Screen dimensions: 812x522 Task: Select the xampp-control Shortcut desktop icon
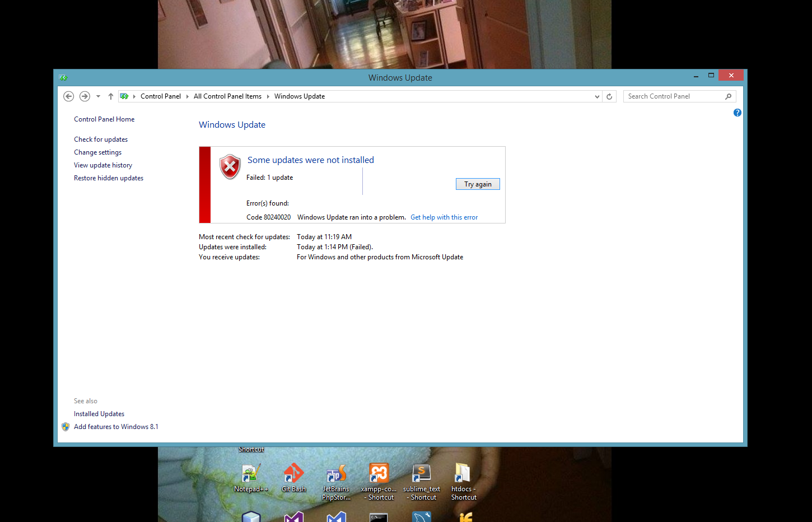coord(379,482)
